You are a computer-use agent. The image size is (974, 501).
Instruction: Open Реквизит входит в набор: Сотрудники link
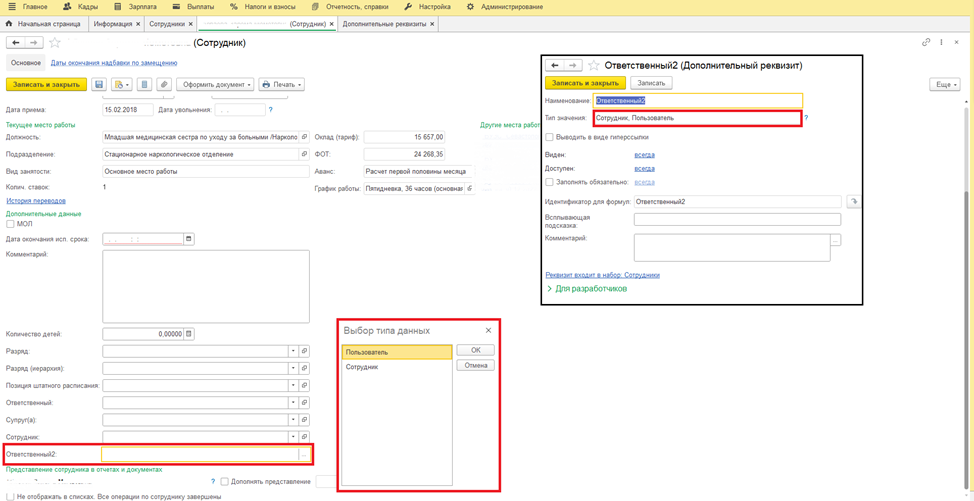click(x=603, y=274)
